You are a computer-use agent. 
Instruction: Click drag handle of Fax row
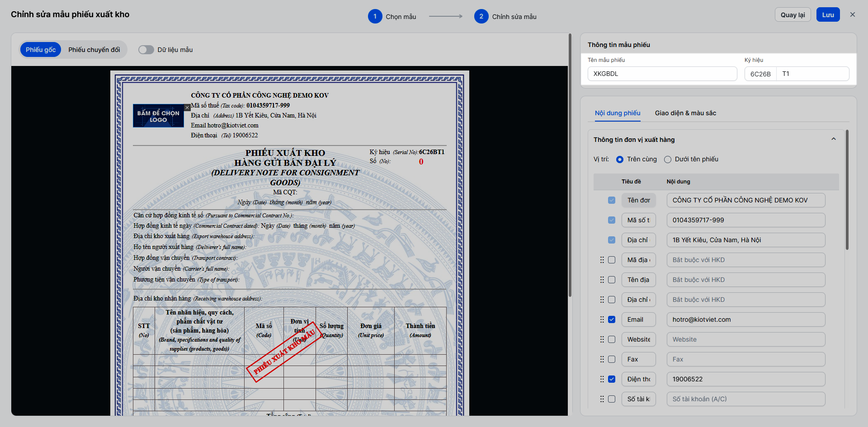[602, 359]
